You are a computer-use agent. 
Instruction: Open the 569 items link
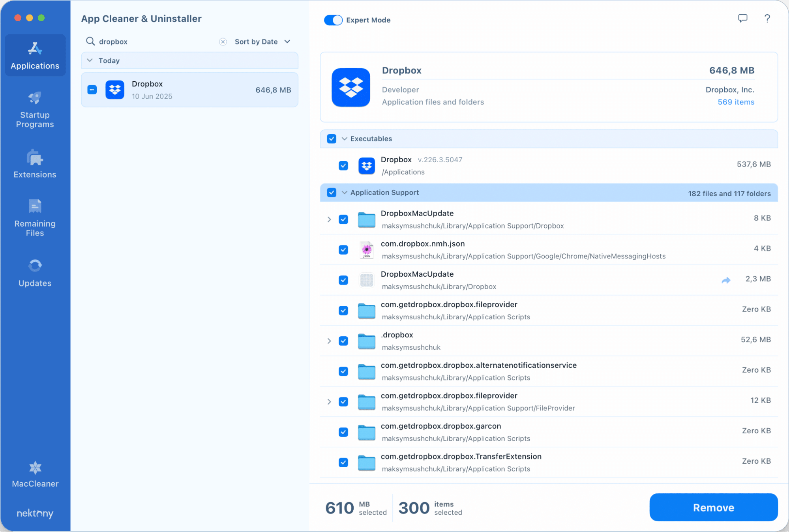(x=736, y=102)
